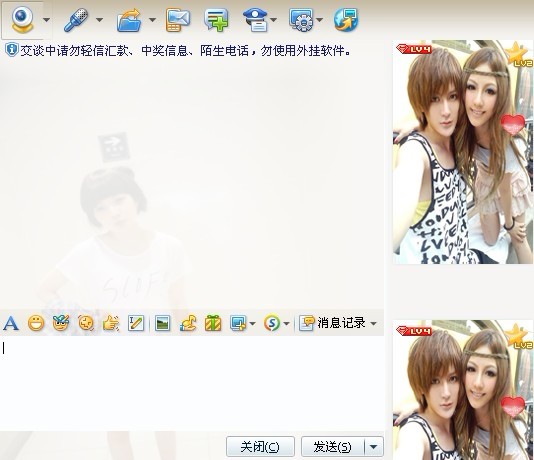Launch the globe application share icon
Image resolution: width=534 pixels, height=460 pixels.
[x=346, y=20]
